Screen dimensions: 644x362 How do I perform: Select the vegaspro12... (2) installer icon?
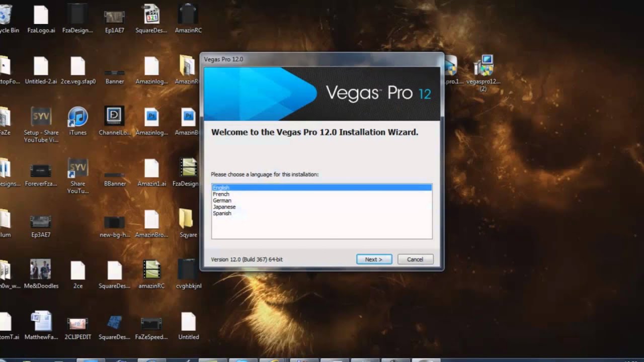tap(484, 73)
